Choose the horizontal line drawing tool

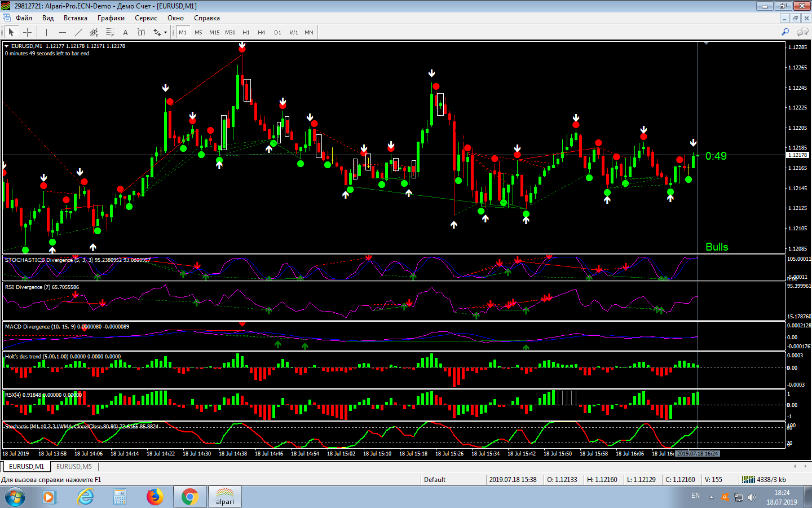point(63,32)
